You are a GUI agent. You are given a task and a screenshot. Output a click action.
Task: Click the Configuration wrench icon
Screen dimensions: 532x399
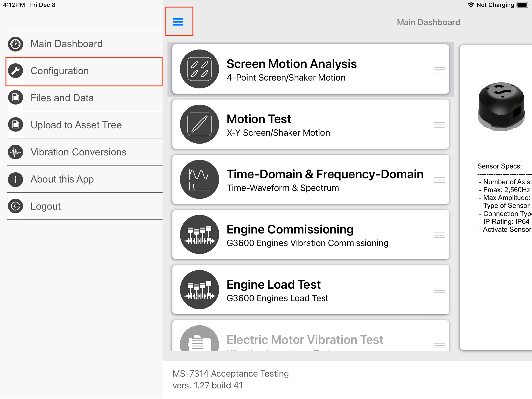coord(16,71)
